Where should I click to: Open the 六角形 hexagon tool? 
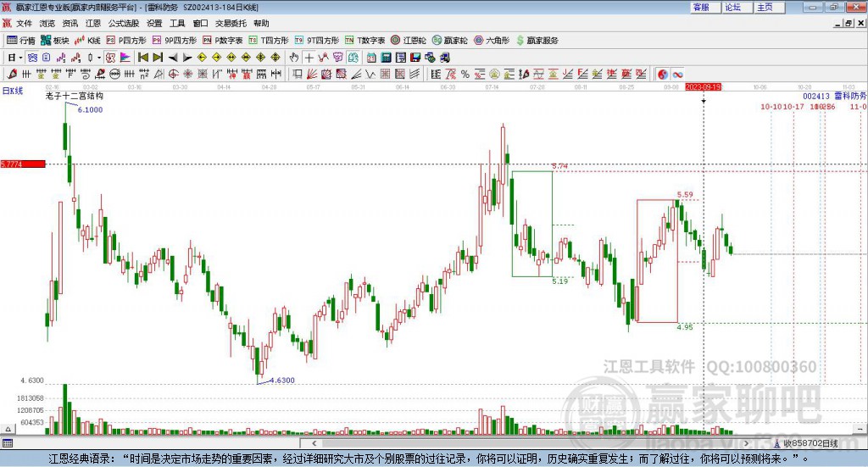pyautogui.click(x=492, y=41)
